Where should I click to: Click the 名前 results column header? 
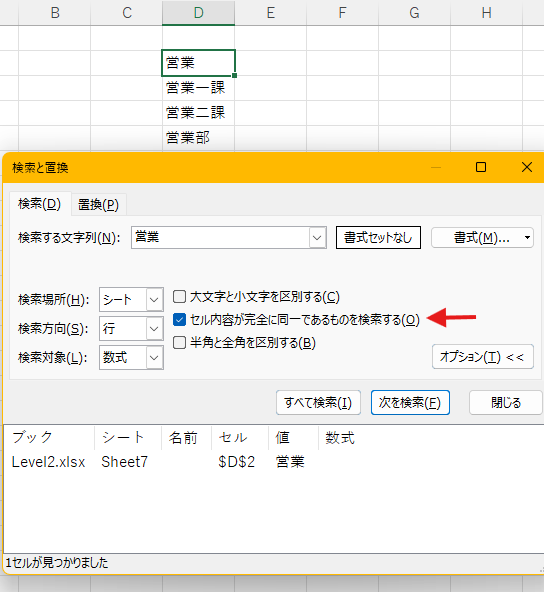(x=186, y=438)
